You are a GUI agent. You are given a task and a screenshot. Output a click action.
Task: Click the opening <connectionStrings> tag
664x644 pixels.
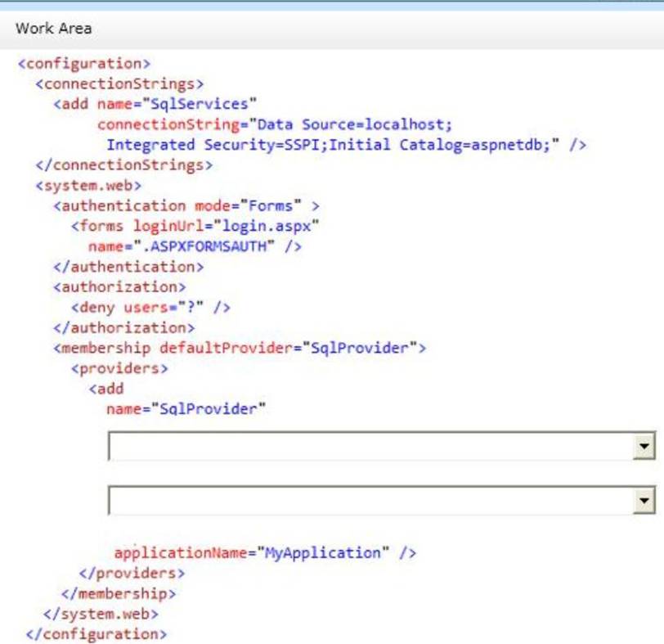(x=119, y=83)
